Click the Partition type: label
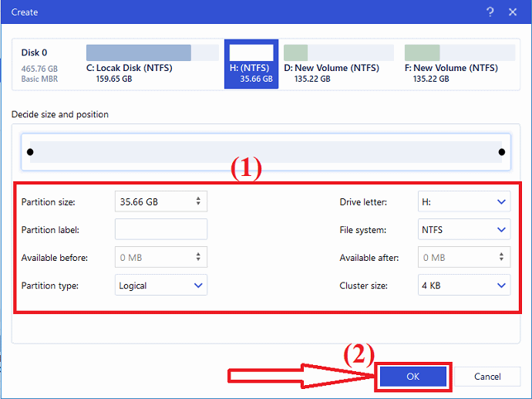The width and height of the screenshot is (532, 399). coord(50,286)
